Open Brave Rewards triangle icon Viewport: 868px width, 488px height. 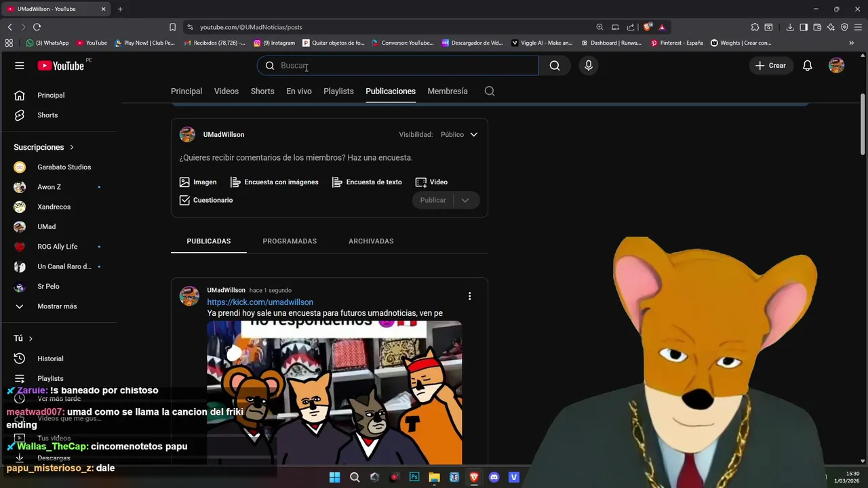click(662, 27)
